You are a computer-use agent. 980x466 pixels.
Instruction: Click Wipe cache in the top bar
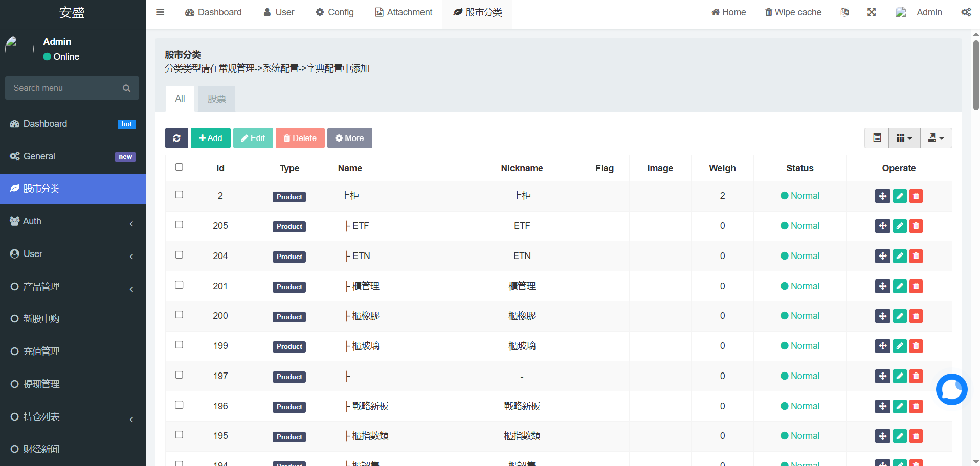click(x=793, y=12)
